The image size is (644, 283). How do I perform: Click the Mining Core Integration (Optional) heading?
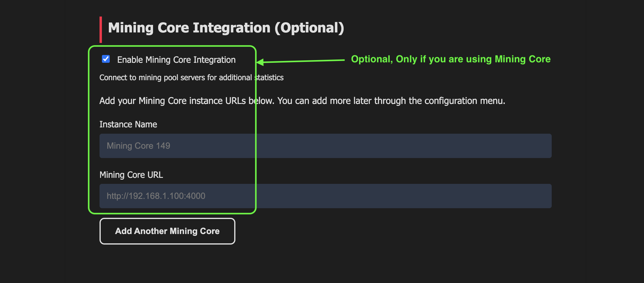pyautogui.click(x=226, y=28)
